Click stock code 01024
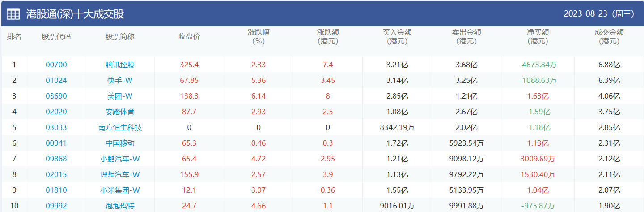This screenshot has height=212, width=644. coord(56,80)
